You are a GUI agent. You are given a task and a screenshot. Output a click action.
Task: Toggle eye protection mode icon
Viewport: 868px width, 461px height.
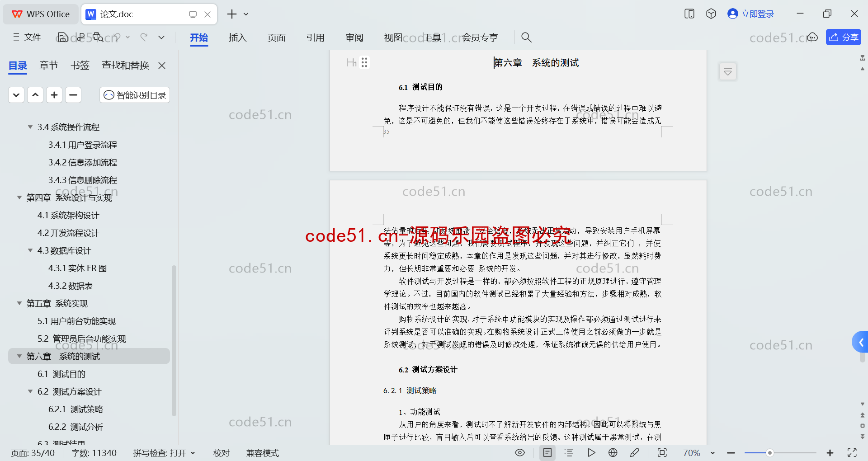click(520, 452)
